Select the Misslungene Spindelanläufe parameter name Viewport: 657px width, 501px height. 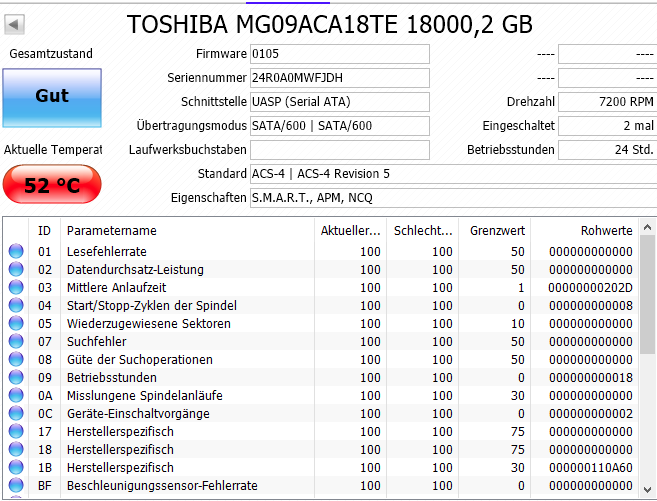pos(145,395)
